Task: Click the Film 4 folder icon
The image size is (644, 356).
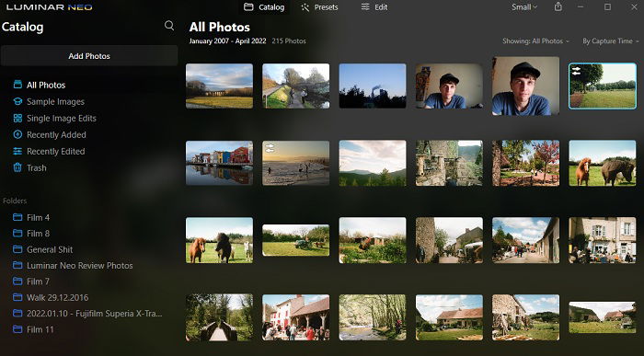Action: (17, 217)
